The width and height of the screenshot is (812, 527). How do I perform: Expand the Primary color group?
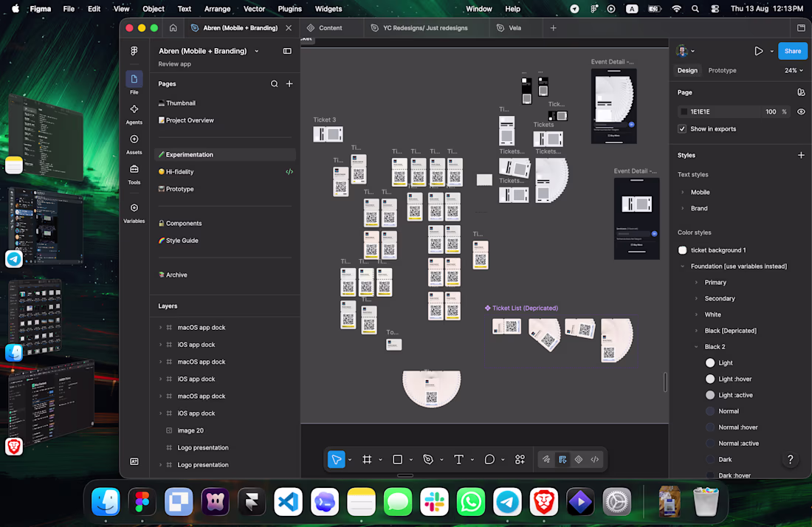696,282
